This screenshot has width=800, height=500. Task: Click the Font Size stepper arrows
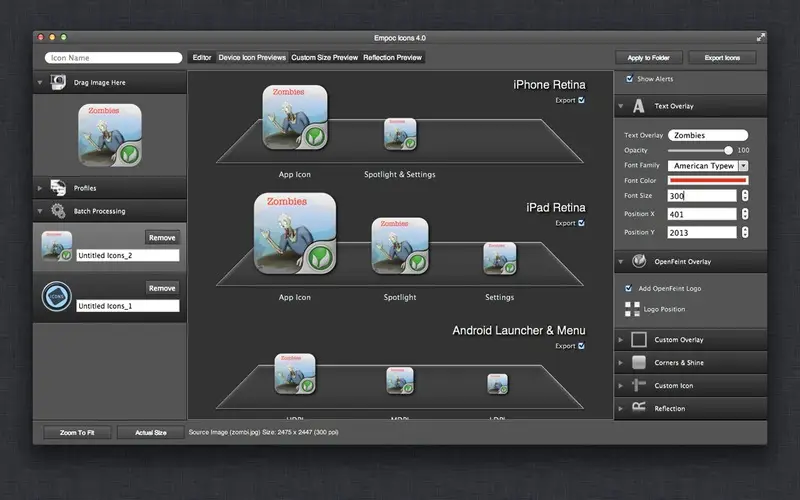pos(745,195)
